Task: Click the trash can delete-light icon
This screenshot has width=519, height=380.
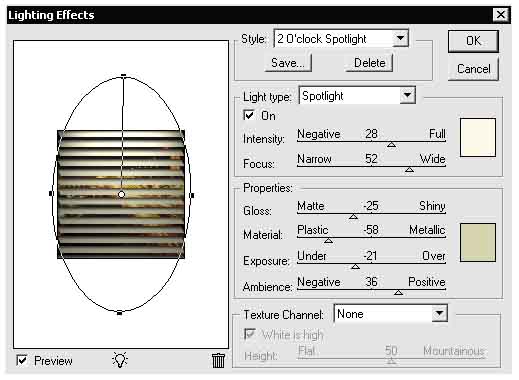Action: click(218, 360)
